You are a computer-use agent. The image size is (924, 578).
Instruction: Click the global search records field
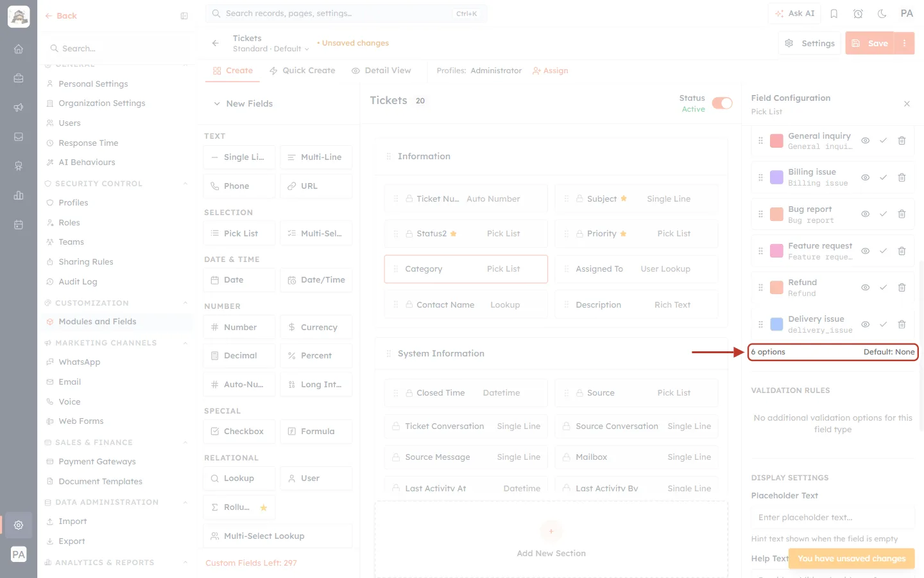point(346,13)
